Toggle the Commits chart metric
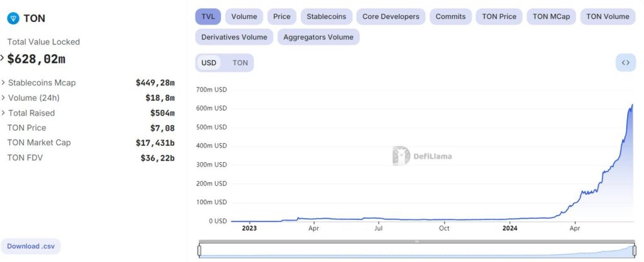This screenshot has height=262, width=644. coord(450,17)
